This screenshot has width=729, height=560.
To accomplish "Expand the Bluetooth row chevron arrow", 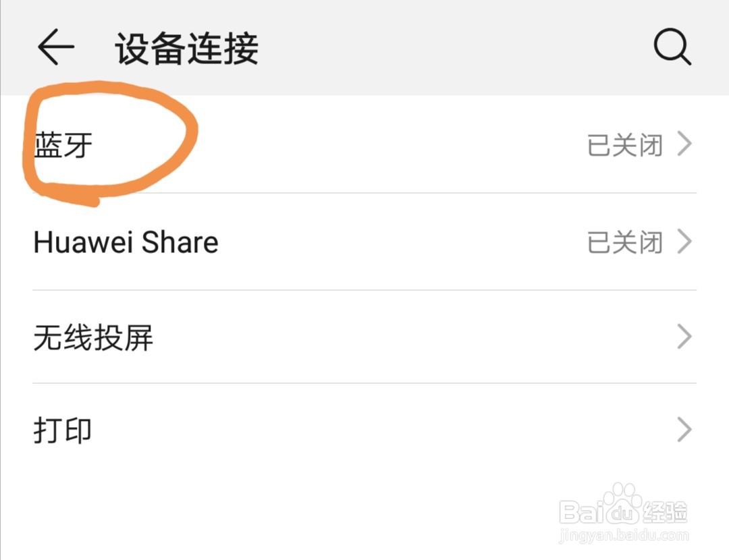I will (684, 144).
